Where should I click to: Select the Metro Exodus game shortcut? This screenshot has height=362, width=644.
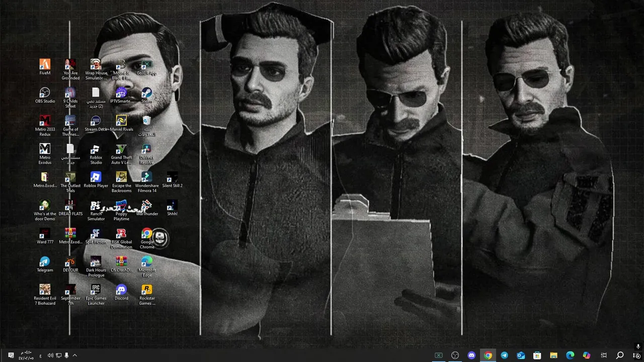pos(45,154)
